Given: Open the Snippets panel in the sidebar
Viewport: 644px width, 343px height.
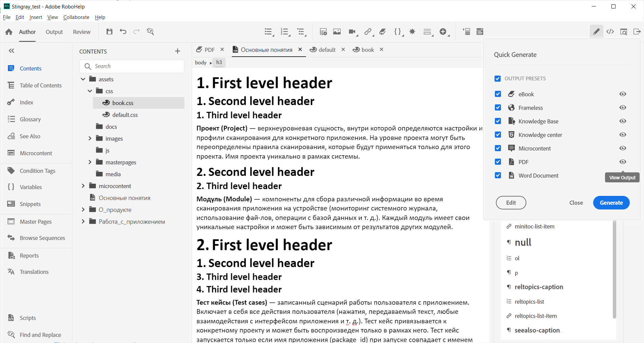Looking at the screenshot, I should (x=31, y=204).
